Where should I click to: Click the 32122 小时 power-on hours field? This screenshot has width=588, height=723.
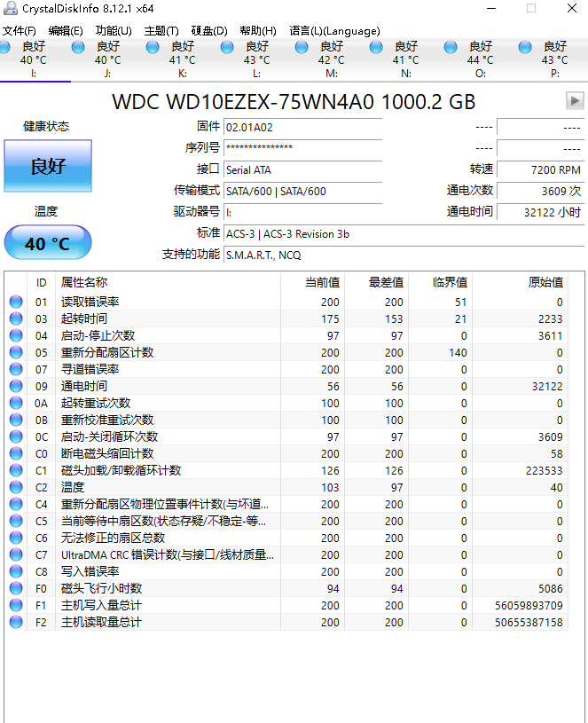pyautogui.click(x=540, y=212)
